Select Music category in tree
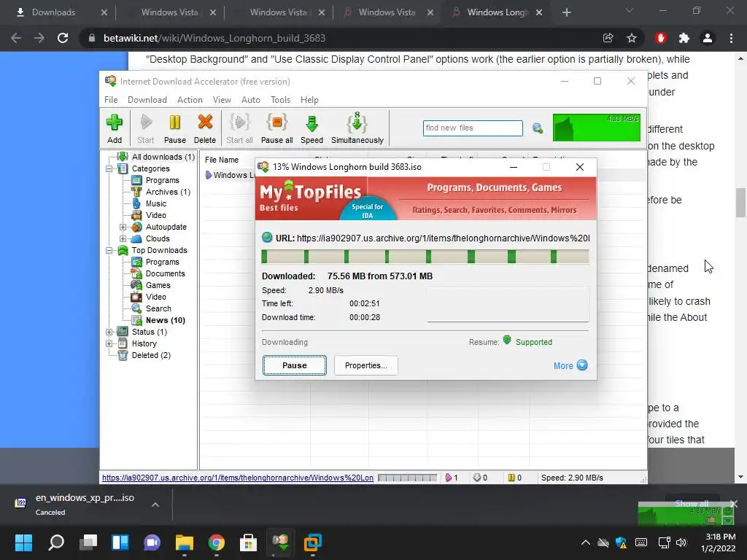Viewport: 747px width, 560px height. click(x=156, y=203)
